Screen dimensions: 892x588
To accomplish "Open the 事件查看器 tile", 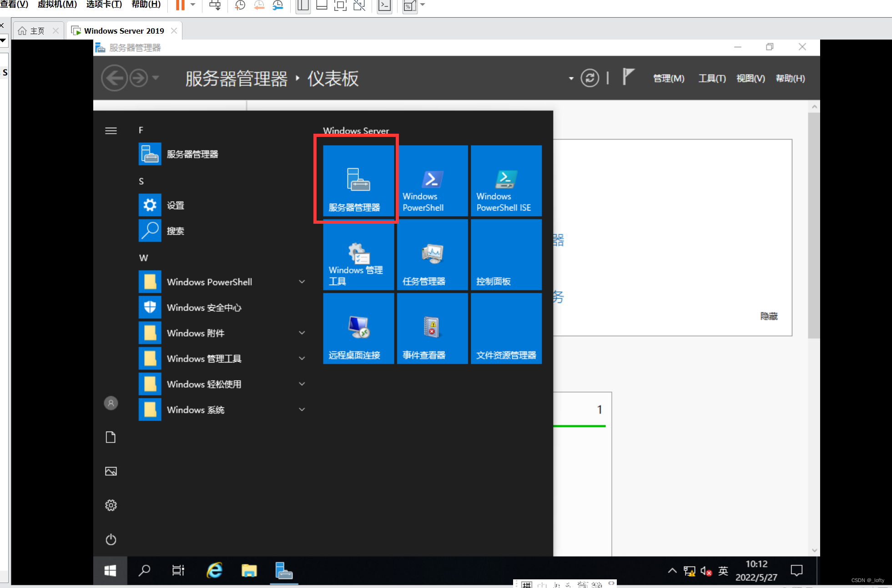I will point(432,328).
